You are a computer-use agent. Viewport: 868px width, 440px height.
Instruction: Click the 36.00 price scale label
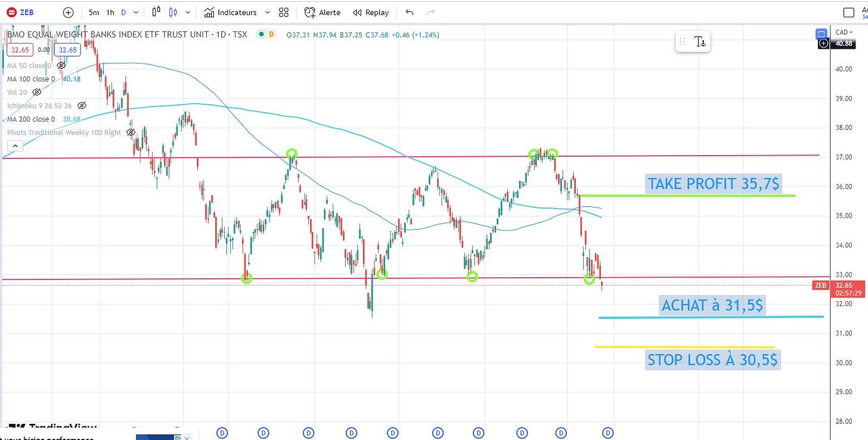[x=843, y=187]
